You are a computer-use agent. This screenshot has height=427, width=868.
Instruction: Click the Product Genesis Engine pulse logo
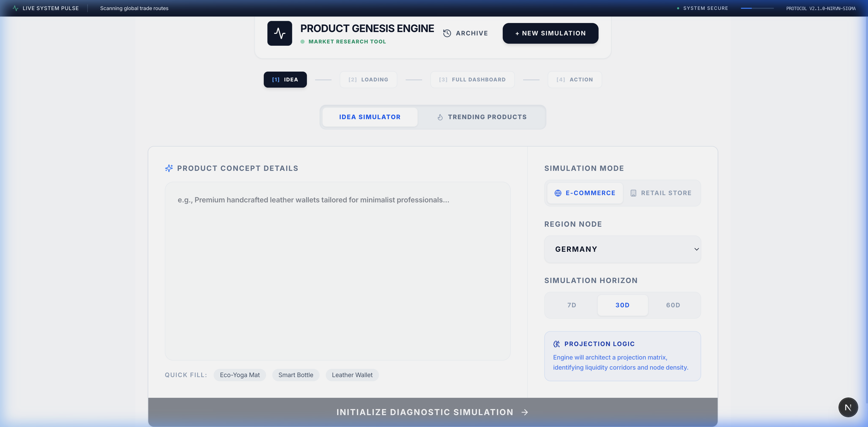pyautogui.click(x=279, y=33)
